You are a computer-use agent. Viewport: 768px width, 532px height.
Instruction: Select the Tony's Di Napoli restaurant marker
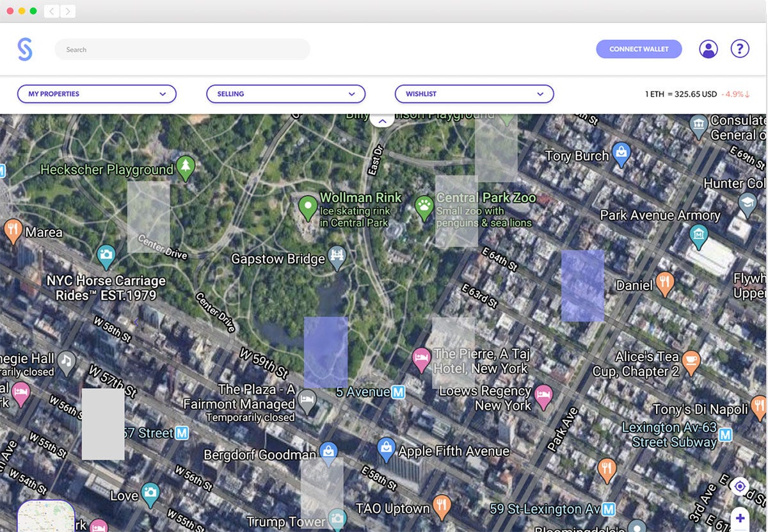click(x=758, y=408)
